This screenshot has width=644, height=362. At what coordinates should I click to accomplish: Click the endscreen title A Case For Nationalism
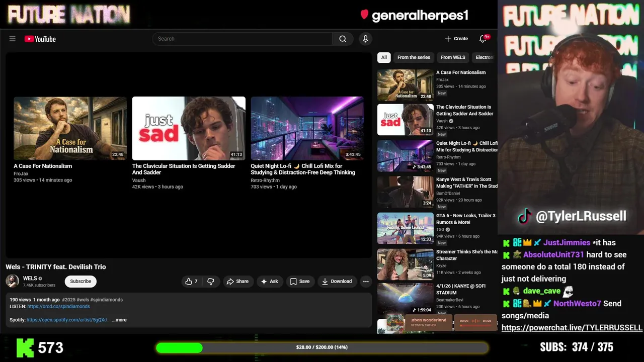pyautogui.click(x=43, y=166)
